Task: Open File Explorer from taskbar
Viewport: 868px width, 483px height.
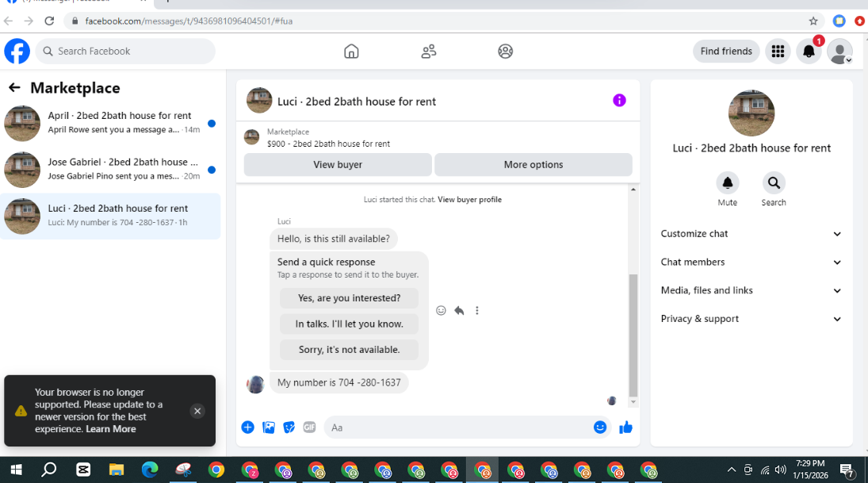Action: [x=117, y=470]
